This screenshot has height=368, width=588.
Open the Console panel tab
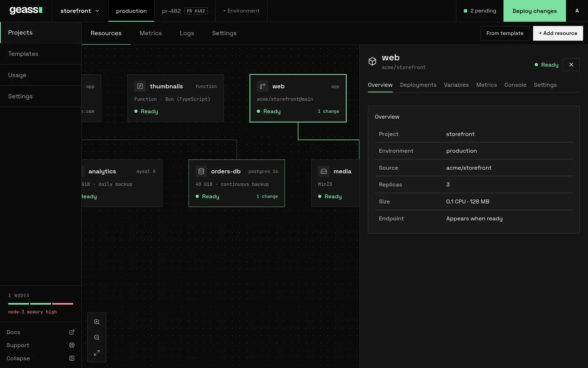click(x=515, y=85)
